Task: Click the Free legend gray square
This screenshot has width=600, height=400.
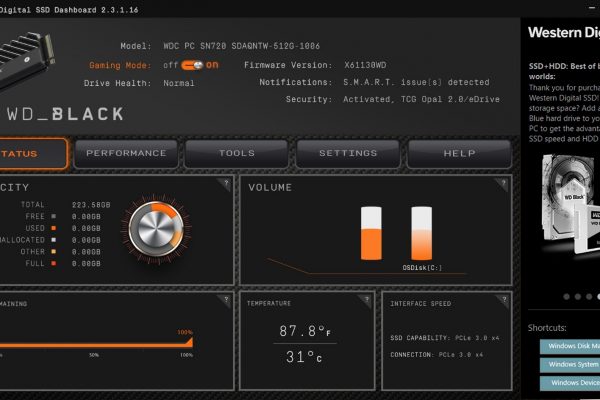Action: (54, 216)
